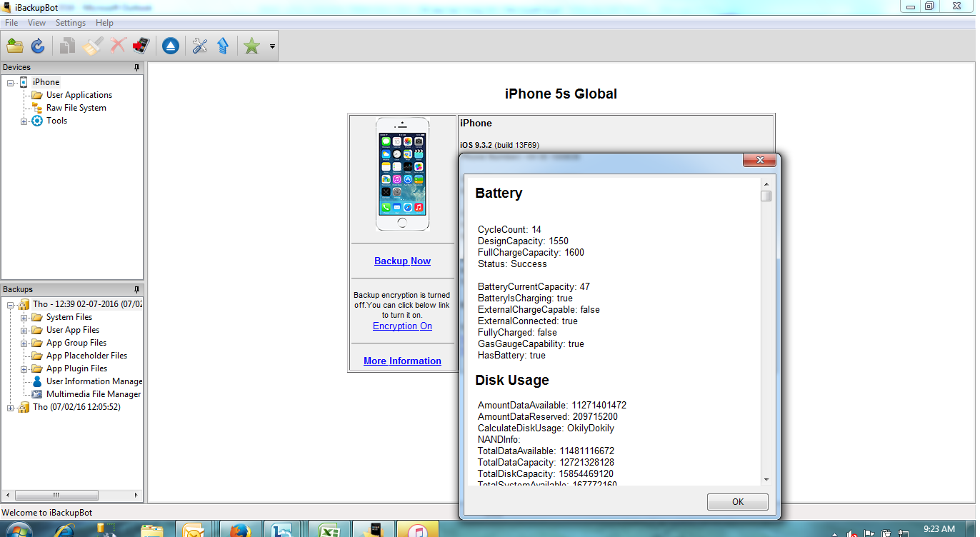980x537 pixels.
Task: Select User App Files folder
Action: tap(73, 330)
